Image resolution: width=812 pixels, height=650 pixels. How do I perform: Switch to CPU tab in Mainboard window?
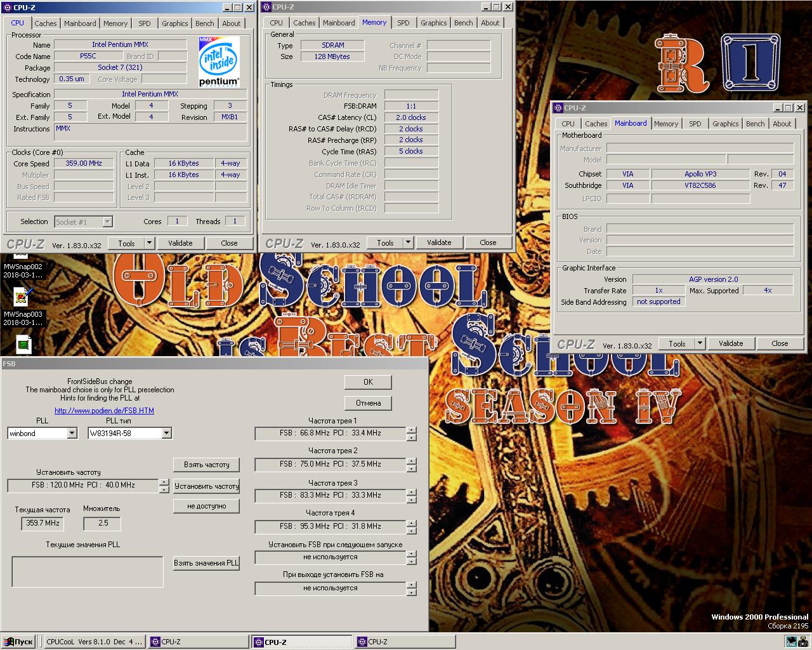[x=568, y=124]
